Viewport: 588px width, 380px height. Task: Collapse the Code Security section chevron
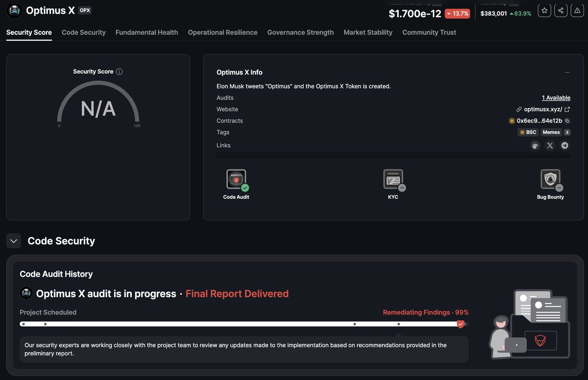14,241
